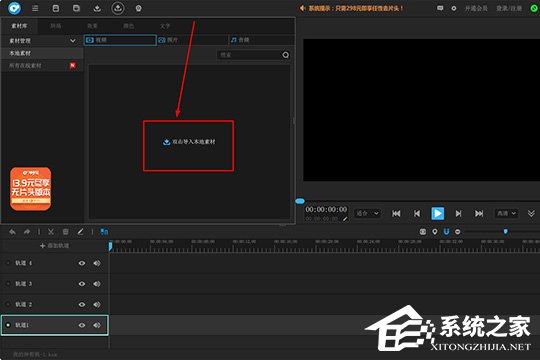Viewport: 540px width, 360px height.
Task: Click the scissors split tool
Action: coord(51,232)
